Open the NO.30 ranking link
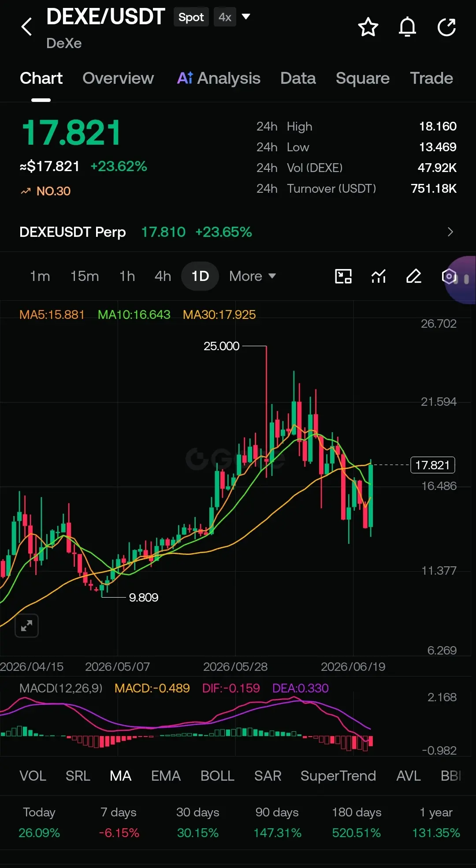The height and width of the screenshot is (868, 476). (x=45, y=191)
